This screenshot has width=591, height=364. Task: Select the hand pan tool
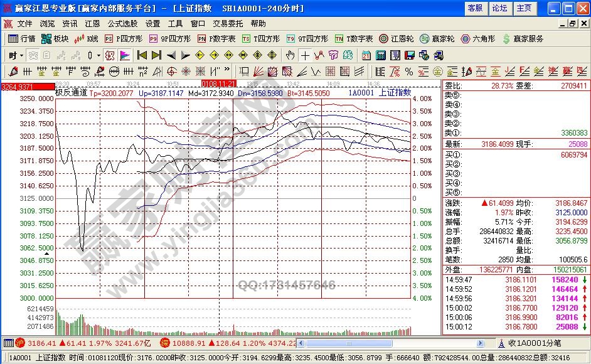290,55
